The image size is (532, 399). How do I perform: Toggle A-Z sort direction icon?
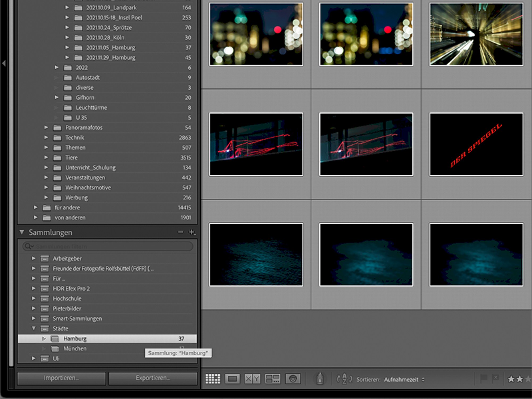(x=344, y=379)
